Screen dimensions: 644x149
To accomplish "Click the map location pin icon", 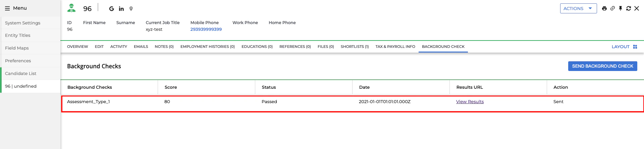I will [x=131, y=9].
